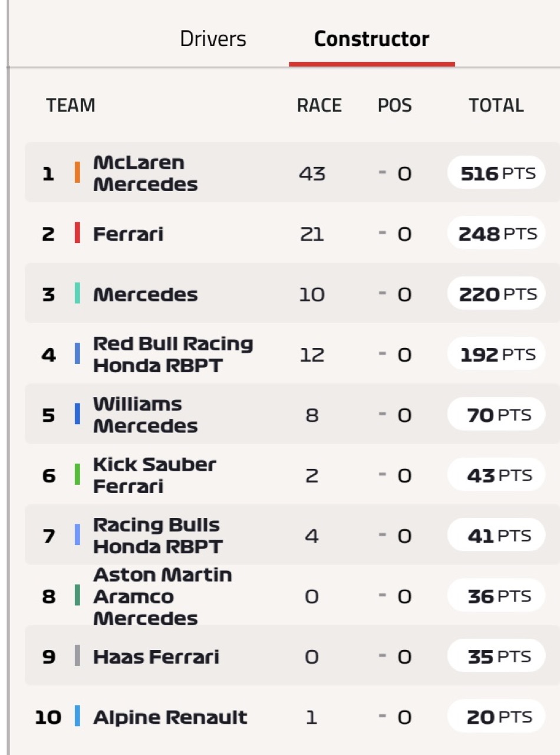This screenshot has width=560, height=755.
Task: Select Kick Sauber Ferrari team
Action: (x=154, y=475)
